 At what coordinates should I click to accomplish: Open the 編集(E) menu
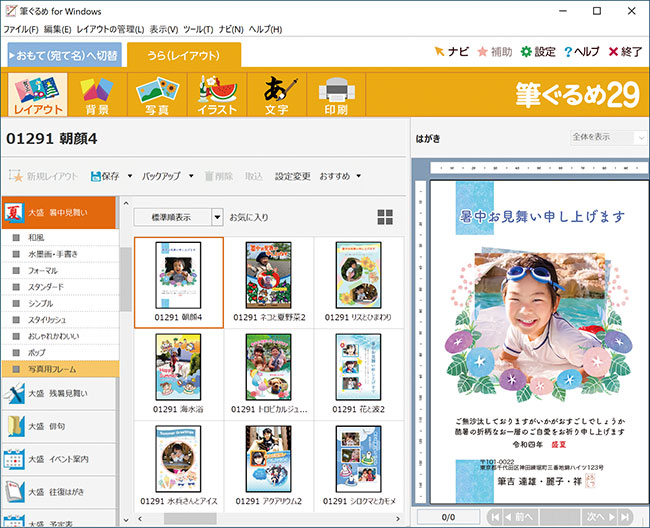click(x=57, y=29)
